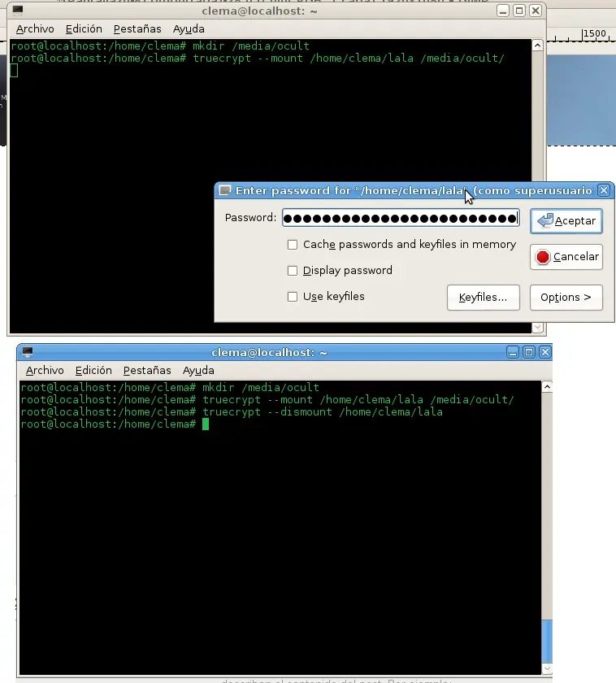The image size is (616, 683).
Task: Click the lower terminal window menu icon
Action: [x=28, y=352]
